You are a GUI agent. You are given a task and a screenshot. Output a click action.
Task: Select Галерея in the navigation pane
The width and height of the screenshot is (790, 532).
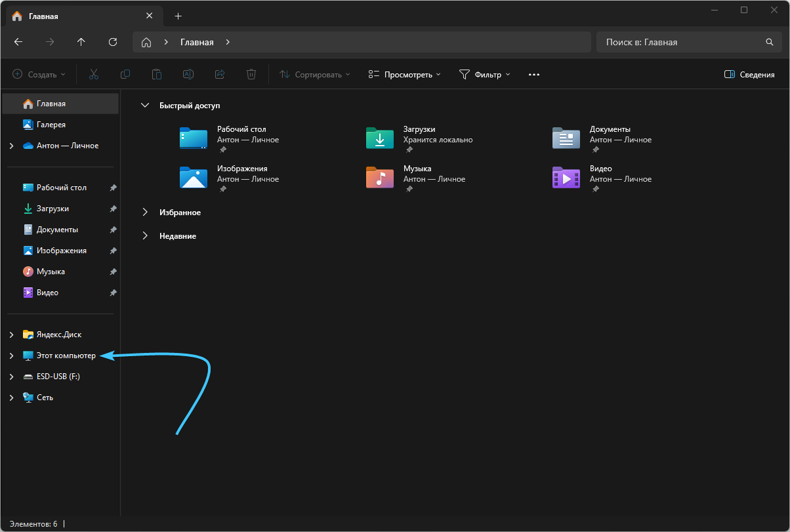pos(51,125)
